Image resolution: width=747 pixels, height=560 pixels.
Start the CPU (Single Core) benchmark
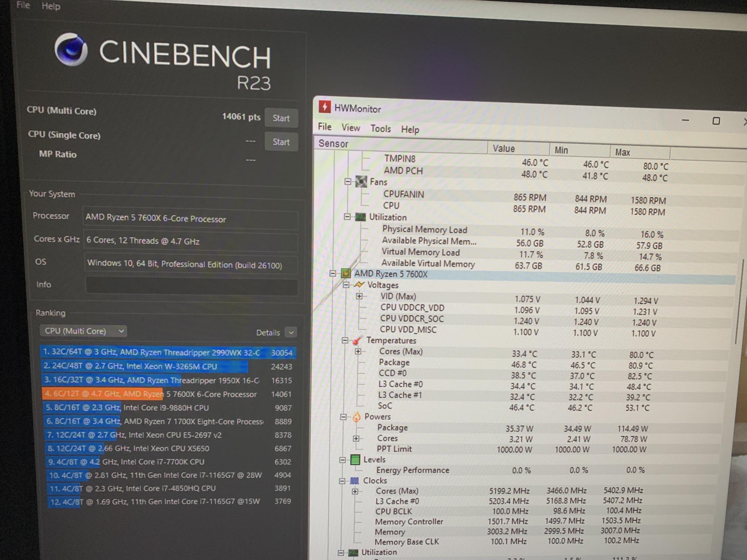[281, 142]
